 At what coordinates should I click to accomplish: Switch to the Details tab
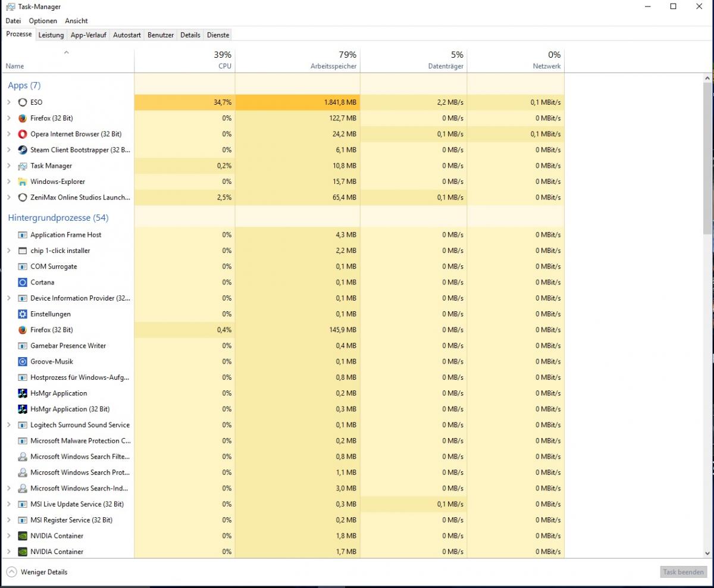(190, 35)
